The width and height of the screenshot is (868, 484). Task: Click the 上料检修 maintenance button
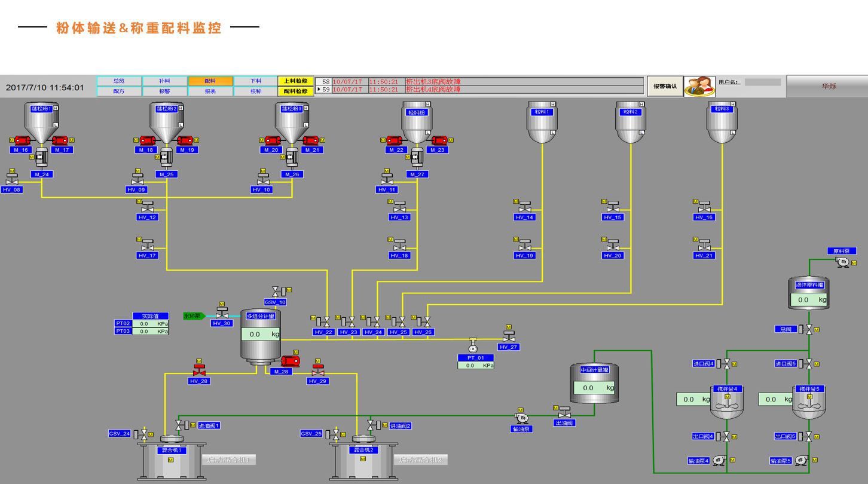(295, 81)
